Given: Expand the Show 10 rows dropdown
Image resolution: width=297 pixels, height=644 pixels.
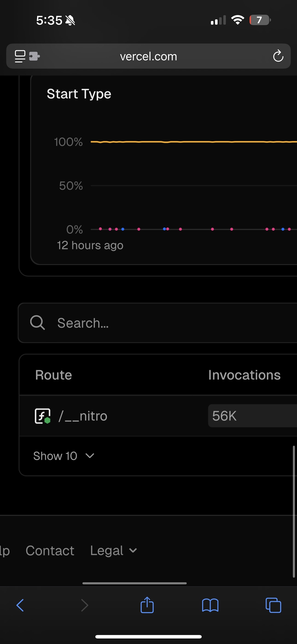Looking at the screenshot, I should 64,456.
